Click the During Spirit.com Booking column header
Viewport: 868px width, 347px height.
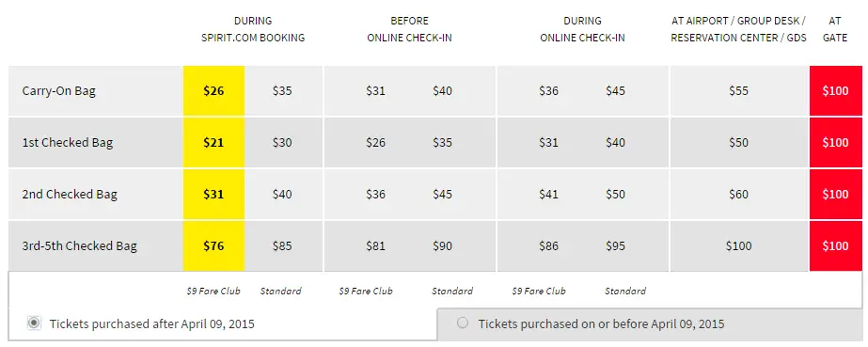[253, 29]
